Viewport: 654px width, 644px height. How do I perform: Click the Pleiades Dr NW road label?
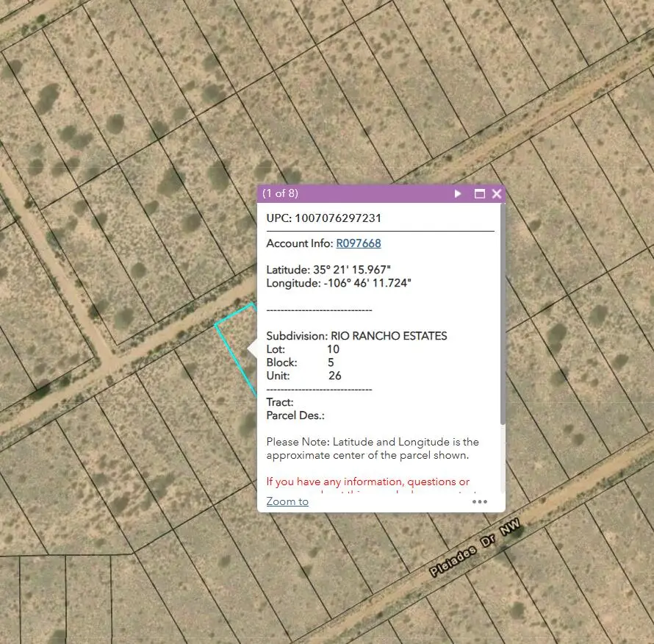[475, 547]
